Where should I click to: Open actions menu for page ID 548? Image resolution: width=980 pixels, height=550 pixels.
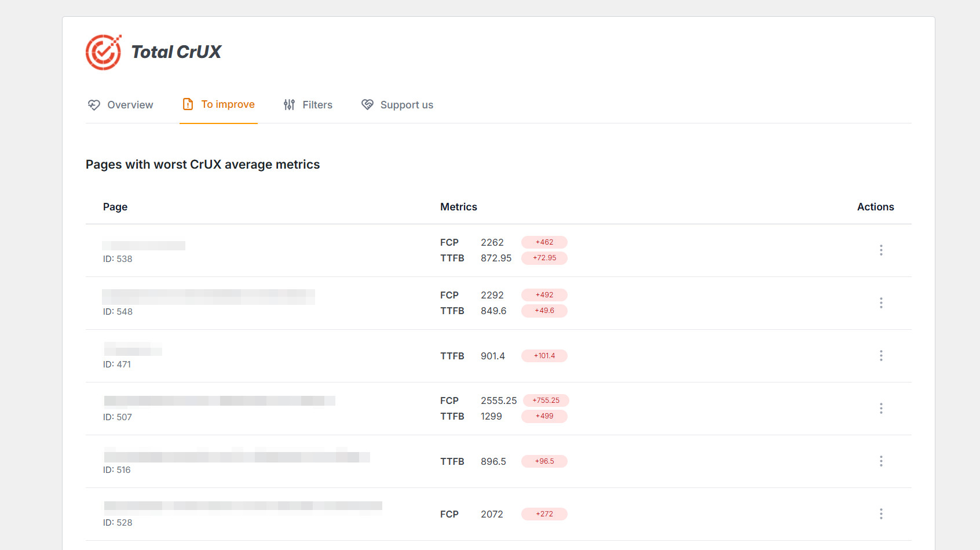[x=881, y=303]
